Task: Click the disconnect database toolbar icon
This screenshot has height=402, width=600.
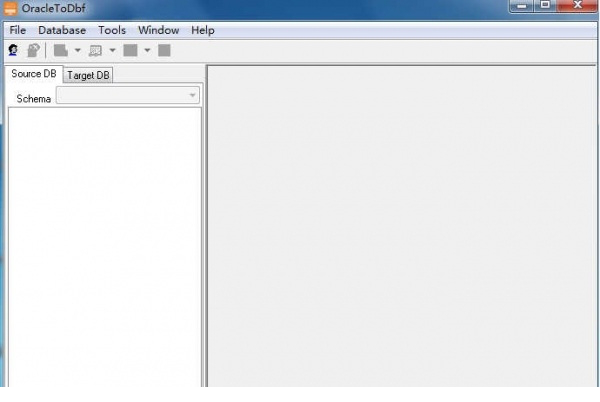Action: [x=33, y=50]
